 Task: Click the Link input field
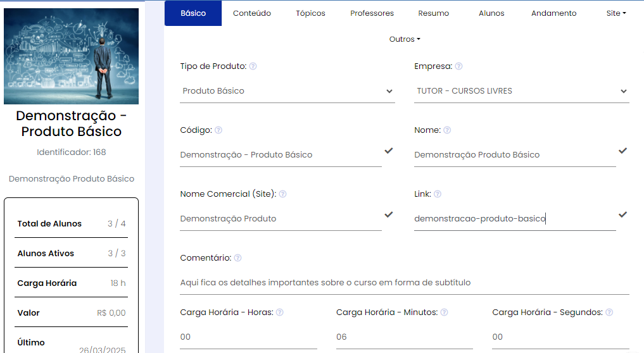(515, 219)
